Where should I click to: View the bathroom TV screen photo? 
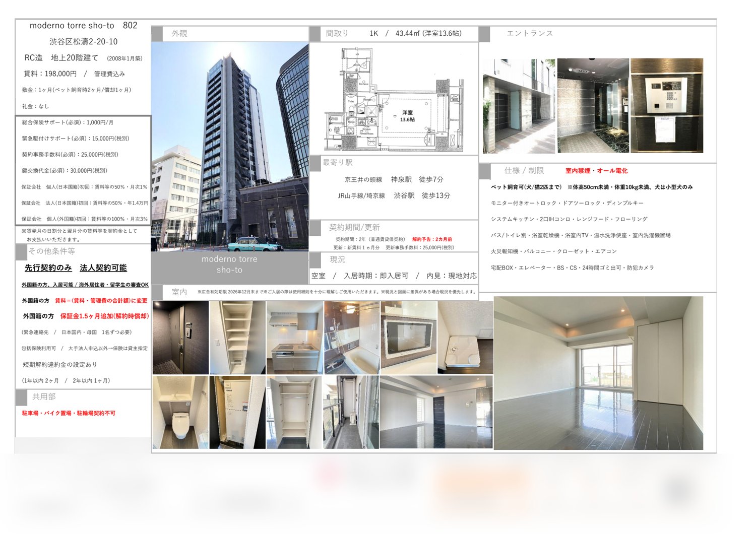tap(408, 338)
